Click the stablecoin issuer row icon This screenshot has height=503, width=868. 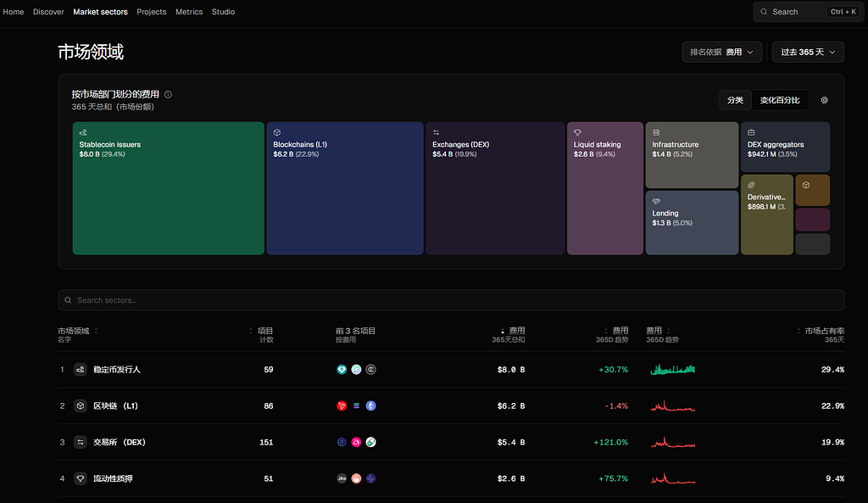tap(81, 370)
